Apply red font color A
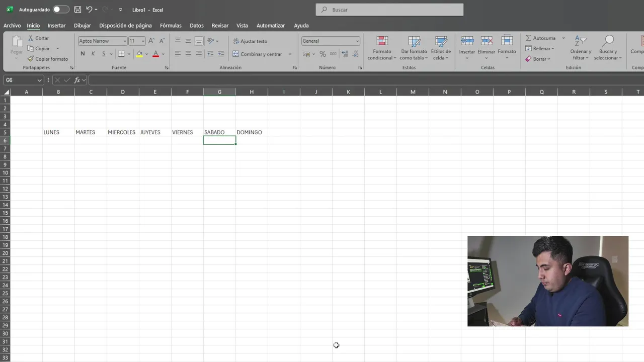The width and height of the screenshot is (644, 362). tap(155, 54)
